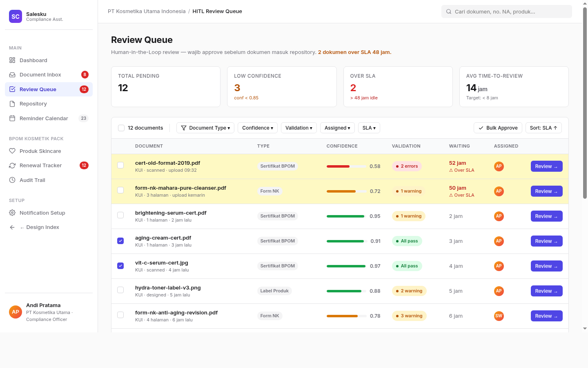
Task: Click the Produk Skincare heart icon
Action: tap(12, 151)
